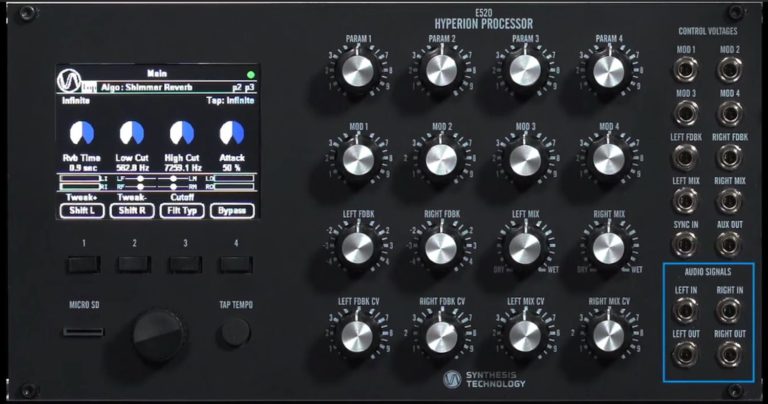
Task: Click the RIGHT IN audio jack
Action: [x=729, y=310]
